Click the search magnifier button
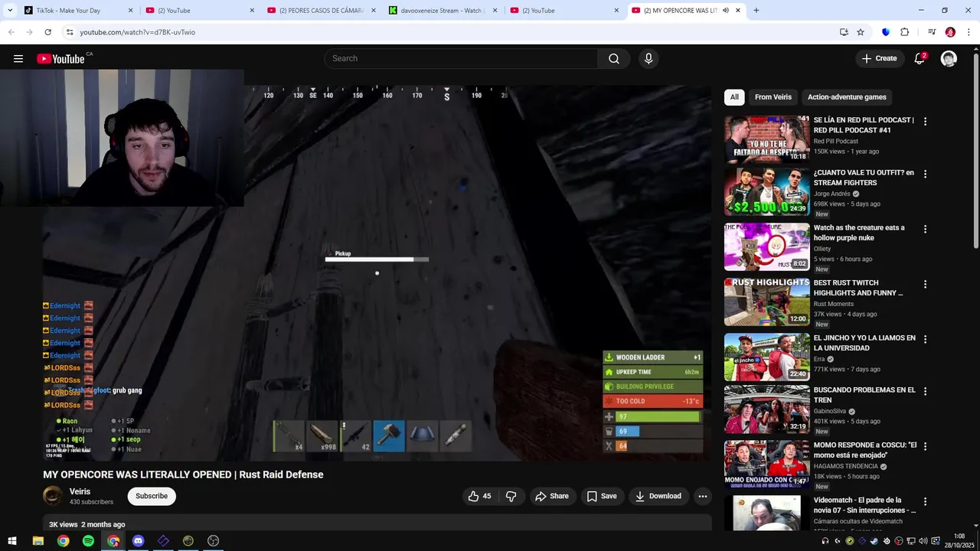 click(x=614, y=59)
